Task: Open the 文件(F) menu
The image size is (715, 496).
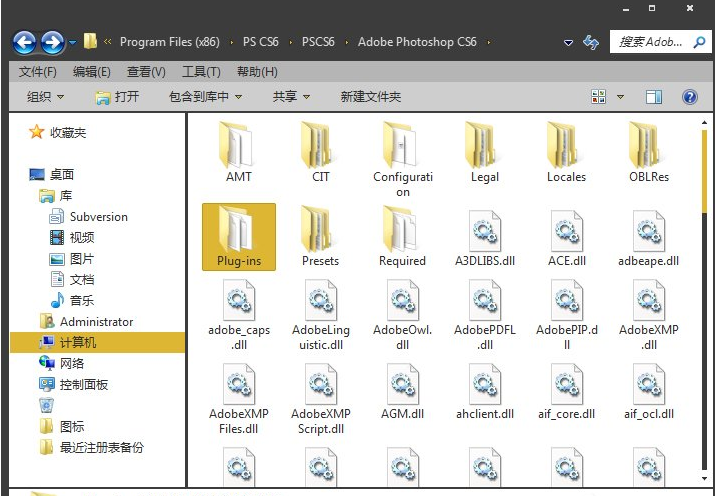Action: [x=37, y=72]
